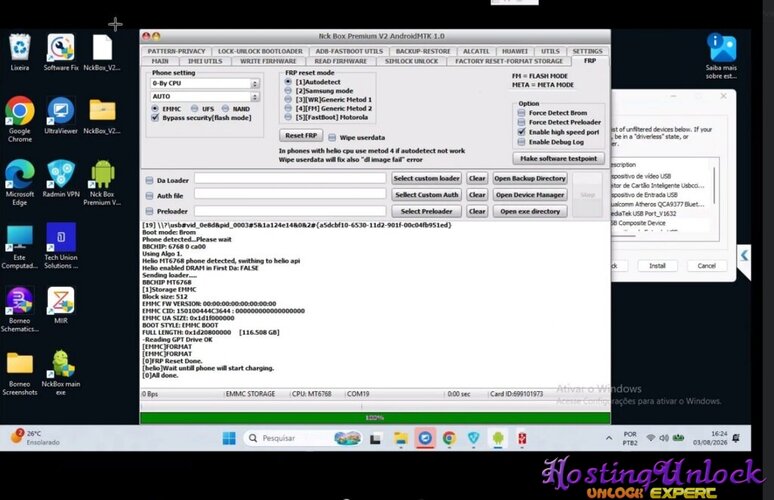Click Open Backup Directory button
Viewport: 774px width, 500px height.
click(530, 178)
